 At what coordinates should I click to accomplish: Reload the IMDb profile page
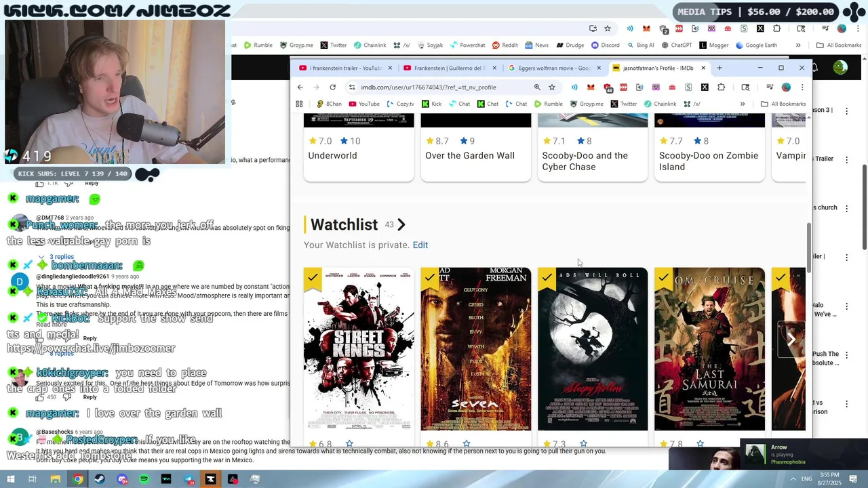[x=332, y=87]
